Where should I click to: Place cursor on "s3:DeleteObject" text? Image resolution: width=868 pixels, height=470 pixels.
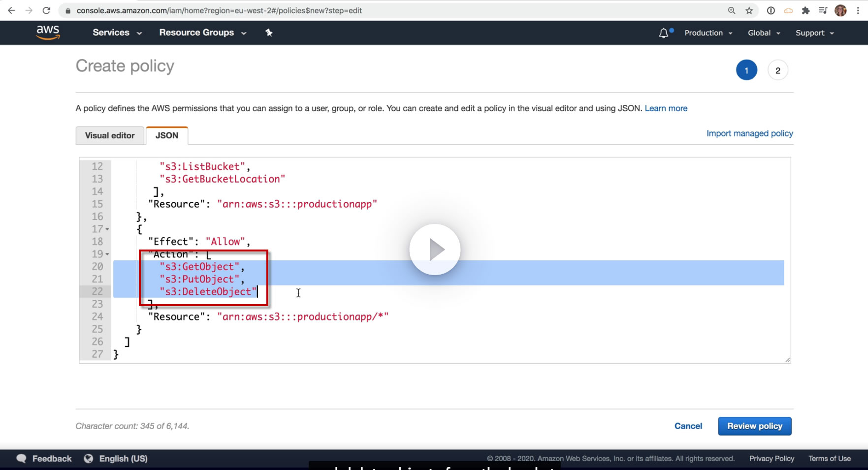click(208, 292)
